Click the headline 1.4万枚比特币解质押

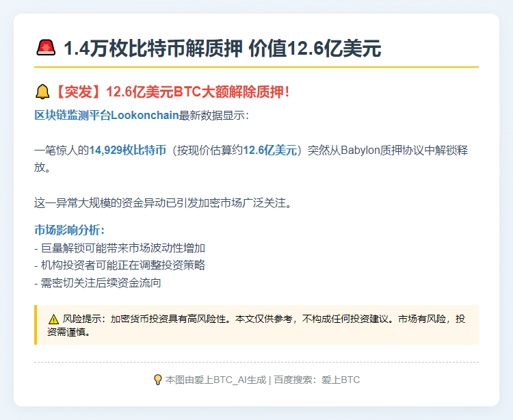[x=153, y=49]
